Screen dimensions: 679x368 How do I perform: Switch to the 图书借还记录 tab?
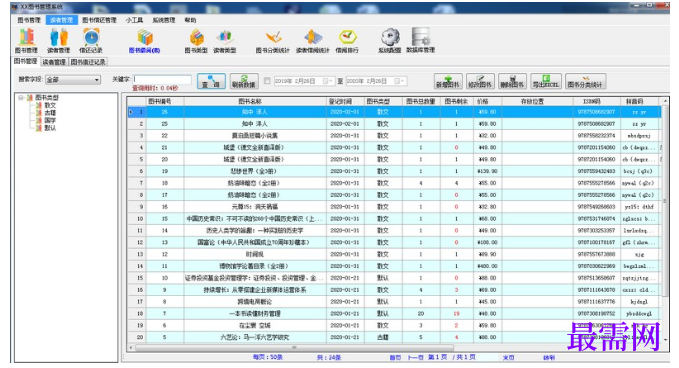pos(88,62)
